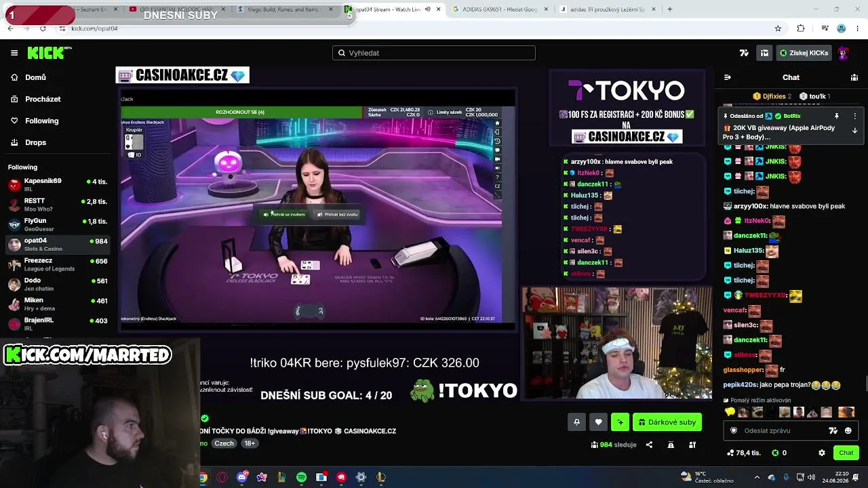Open Miken channel from Following list
Viewport: 868px width, 488px height.
tap(57, 304)
